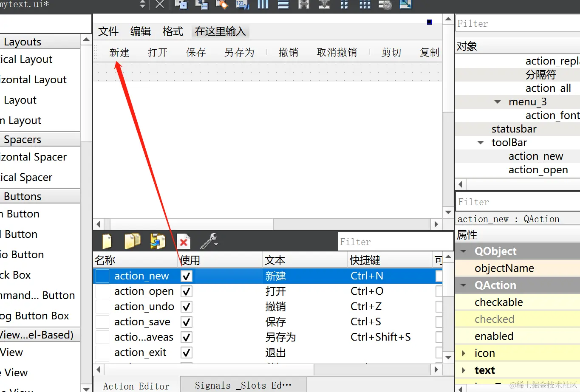Click the 在这里输入 menu placeholder

point(220,31)
